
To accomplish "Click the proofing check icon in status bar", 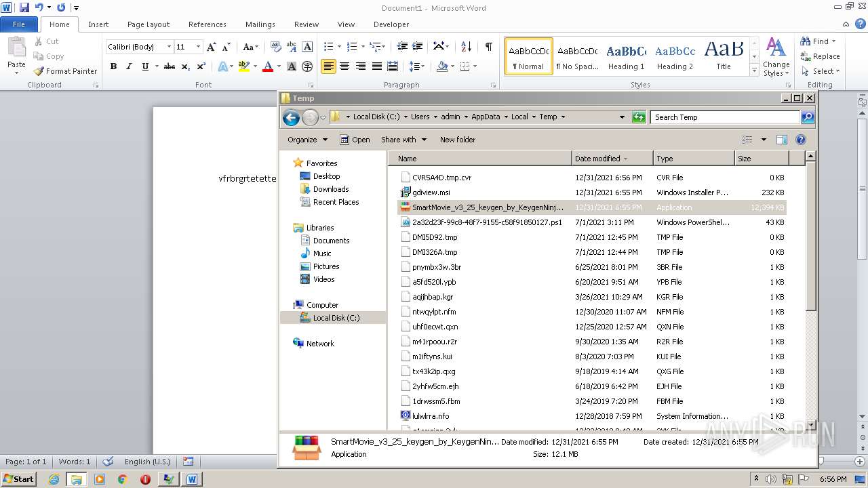I will pos(107,462).
